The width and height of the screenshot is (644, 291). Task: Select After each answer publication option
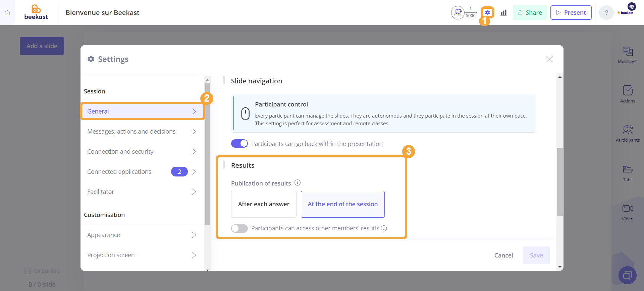[264, 204]
